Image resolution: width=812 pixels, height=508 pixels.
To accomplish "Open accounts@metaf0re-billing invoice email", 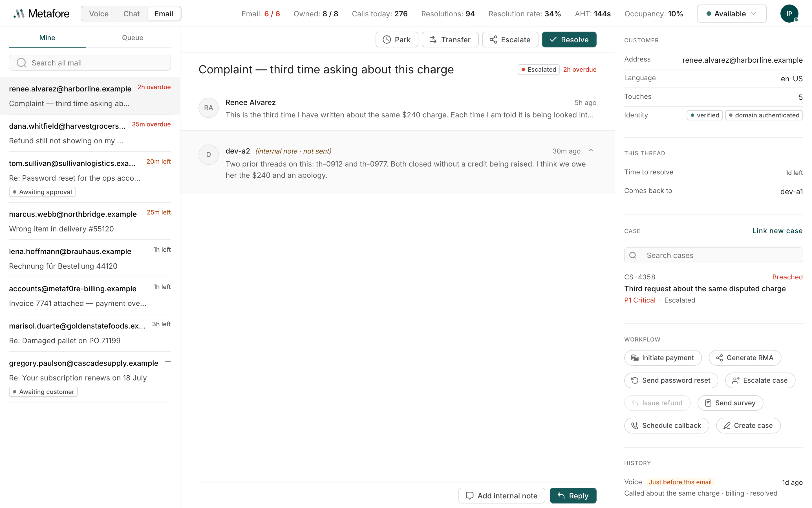I will coord(90,296).
